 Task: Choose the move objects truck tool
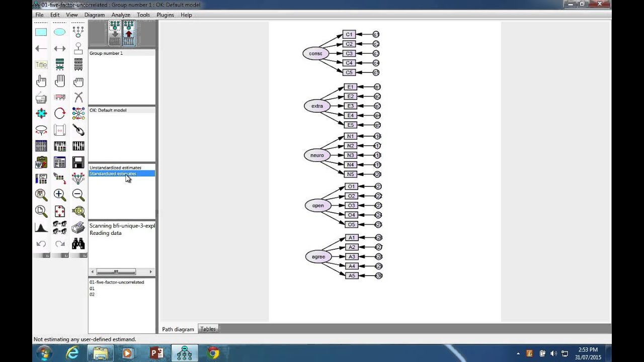60,98
